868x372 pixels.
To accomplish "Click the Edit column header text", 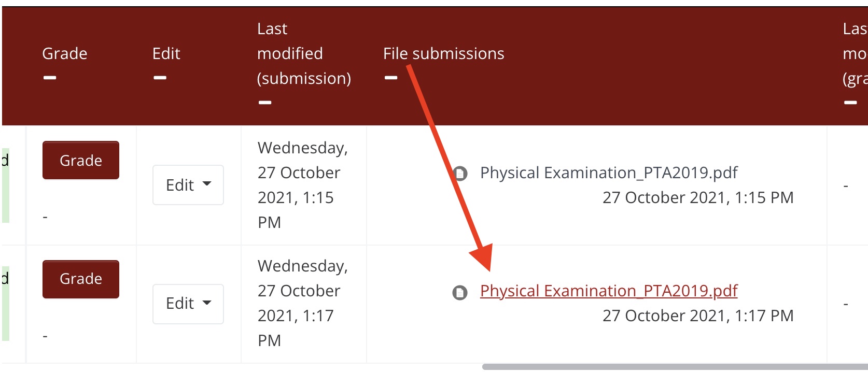I will [x=166, y=53].
